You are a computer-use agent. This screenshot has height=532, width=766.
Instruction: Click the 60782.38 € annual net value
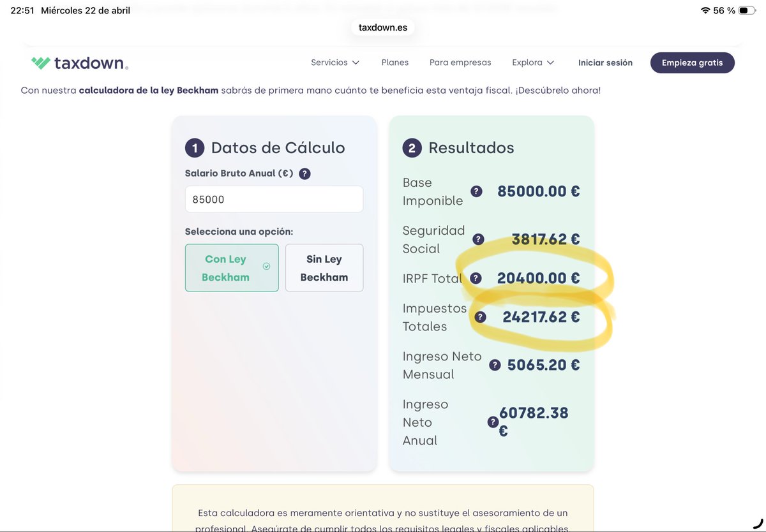[x=534, y=422]
